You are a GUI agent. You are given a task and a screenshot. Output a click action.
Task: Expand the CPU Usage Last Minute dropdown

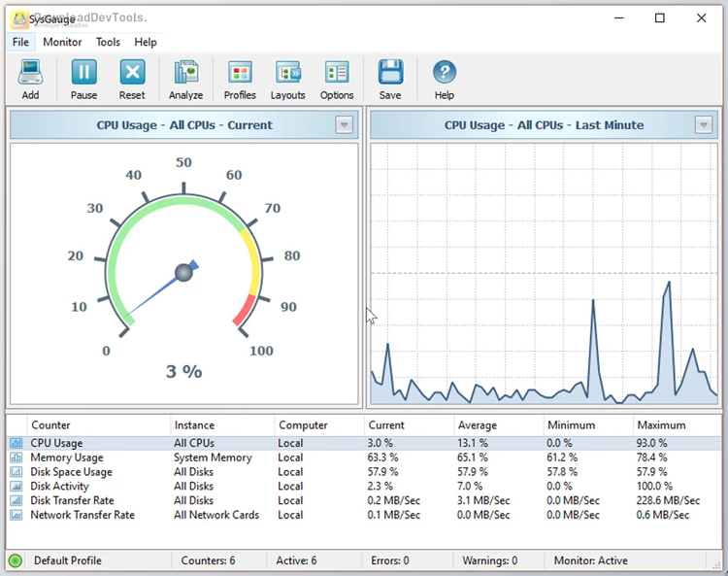click(704, 125)
